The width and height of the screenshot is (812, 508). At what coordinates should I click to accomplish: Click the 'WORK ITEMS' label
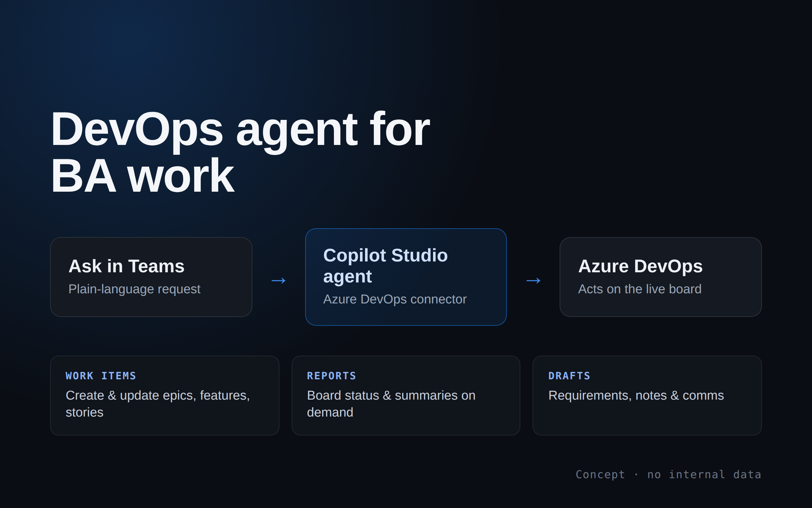pos(101,376)
